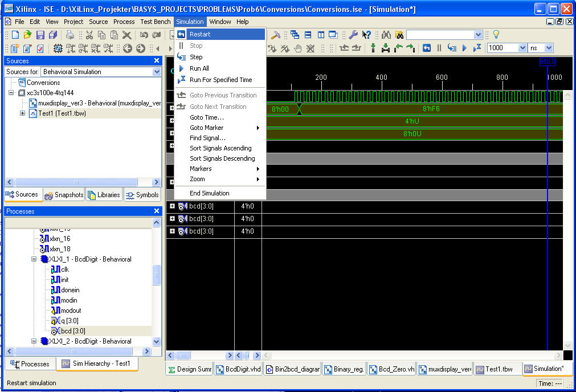Close the Processes panel
Viewport: 576px width, 392px height.
click(157, 211)
